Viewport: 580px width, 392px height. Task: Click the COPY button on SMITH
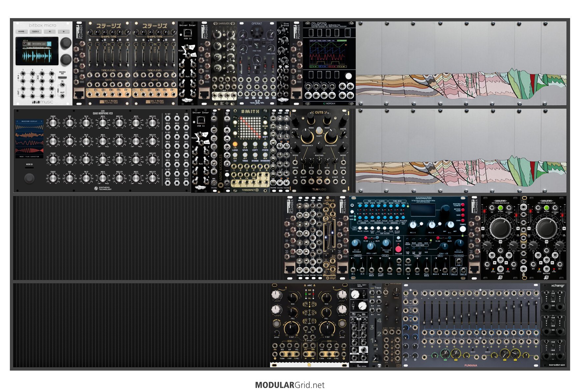click(255, 144)
